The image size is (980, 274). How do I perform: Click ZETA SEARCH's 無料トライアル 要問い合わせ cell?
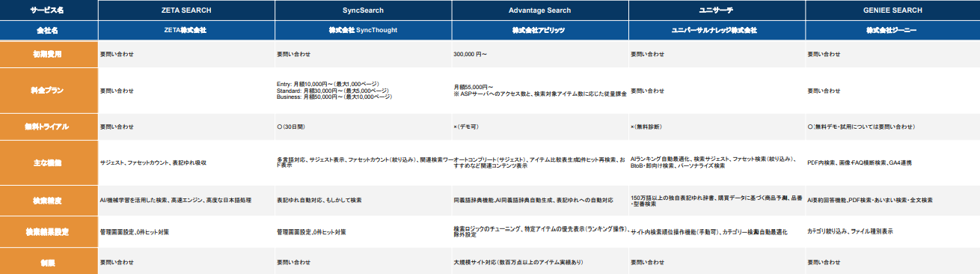186,127
